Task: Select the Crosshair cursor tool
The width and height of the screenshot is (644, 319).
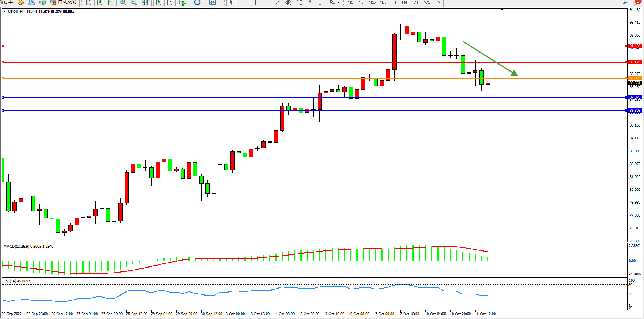Action: point(242,2)
